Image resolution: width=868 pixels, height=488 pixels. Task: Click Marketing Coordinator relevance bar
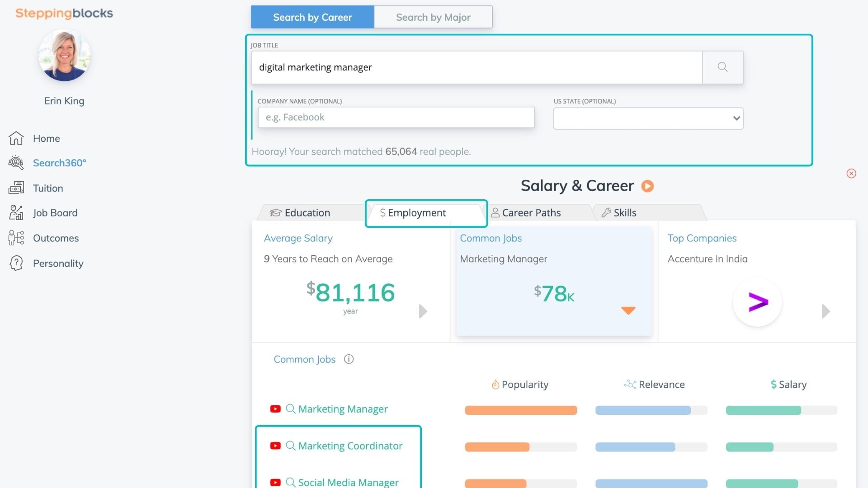(651, 447)
